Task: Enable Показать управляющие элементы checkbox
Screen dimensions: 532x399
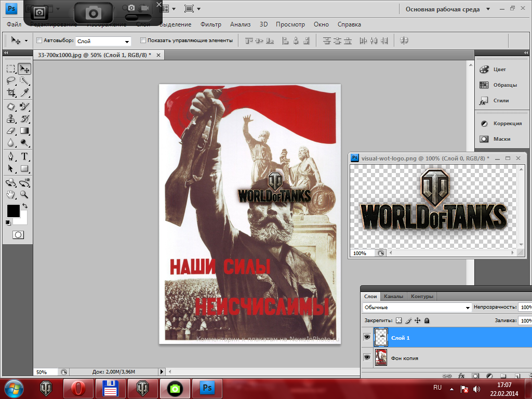Action: [x=143, y=41]
